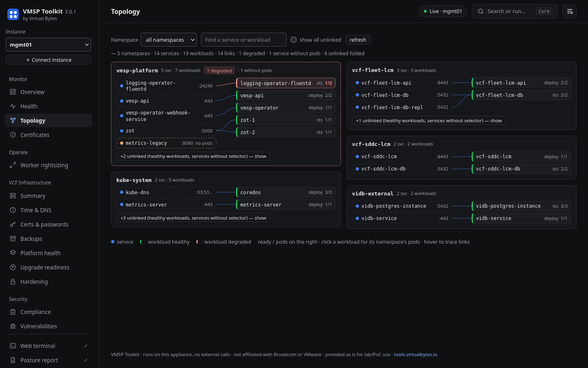
Task: Select the vcf-sddc-lcm deploy workload
Action: pos(521,157)
